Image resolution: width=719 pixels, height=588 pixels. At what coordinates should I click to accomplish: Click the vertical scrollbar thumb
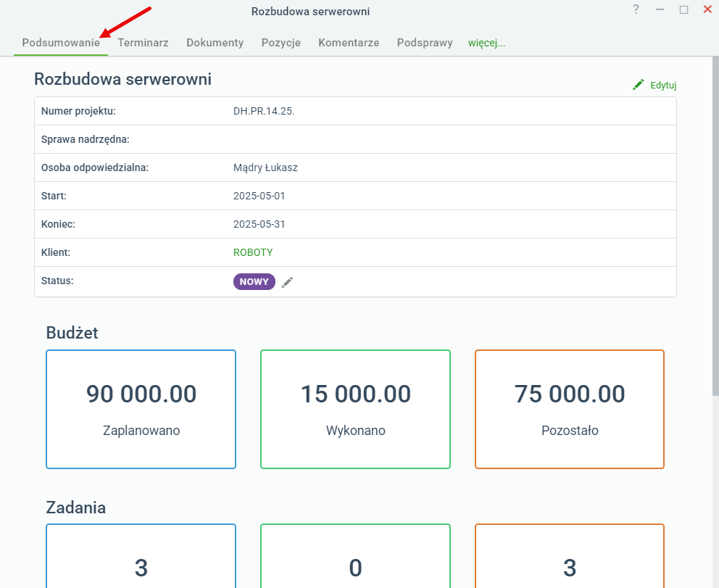[x=715, y=225]
